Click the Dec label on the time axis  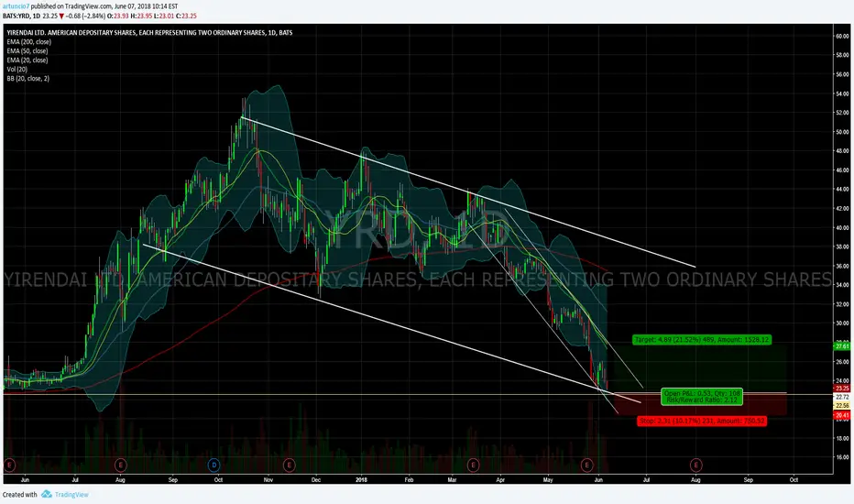click(316, 480)
